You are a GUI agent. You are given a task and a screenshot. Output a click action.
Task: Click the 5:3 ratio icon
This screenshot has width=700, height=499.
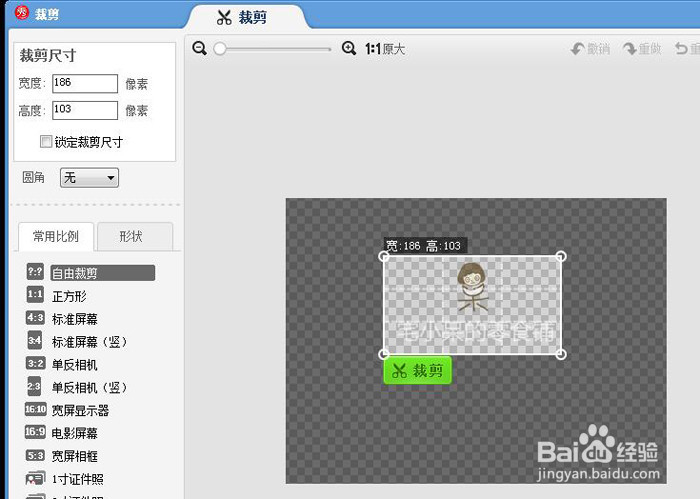point(35,455)
